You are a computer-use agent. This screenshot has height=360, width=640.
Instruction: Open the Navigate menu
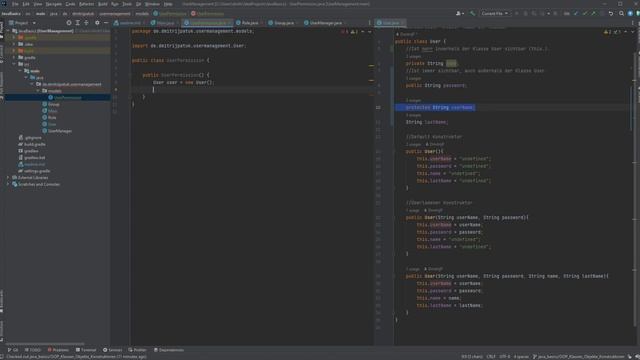[x=53, y=4]
